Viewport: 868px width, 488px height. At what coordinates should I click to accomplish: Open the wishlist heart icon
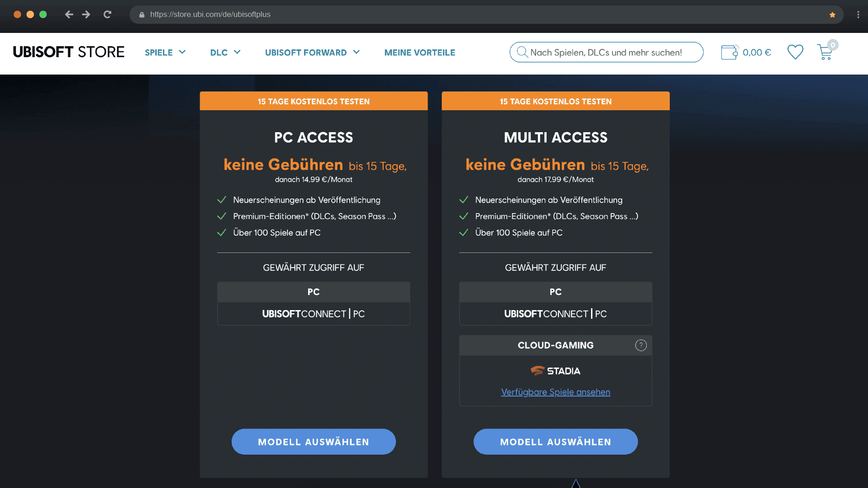pyautogui.click(x=795, y=52)
